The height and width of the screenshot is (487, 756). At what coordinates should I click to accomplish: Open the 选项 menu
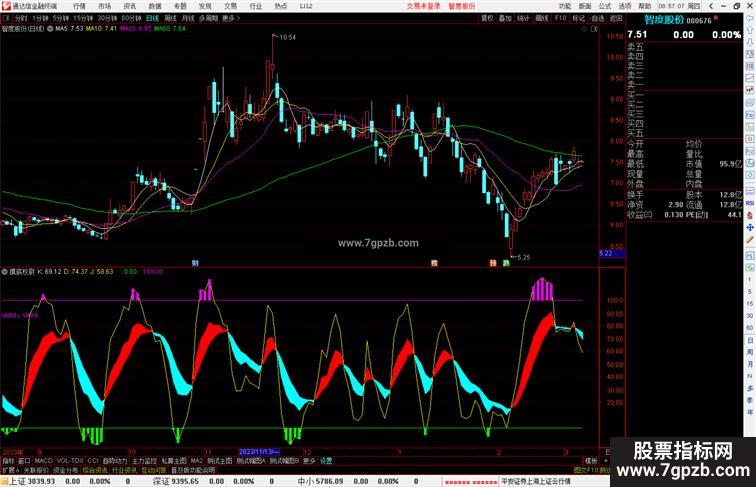point(625,6)
